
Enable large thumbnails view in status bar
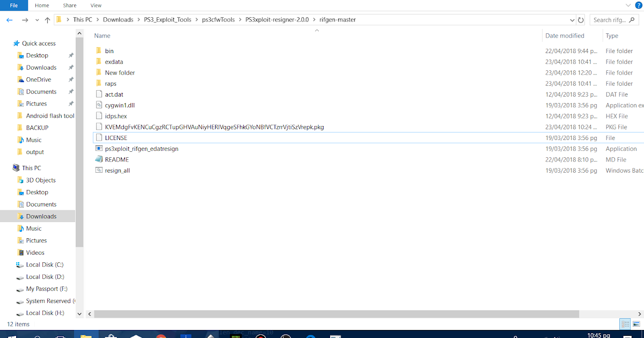635,324
